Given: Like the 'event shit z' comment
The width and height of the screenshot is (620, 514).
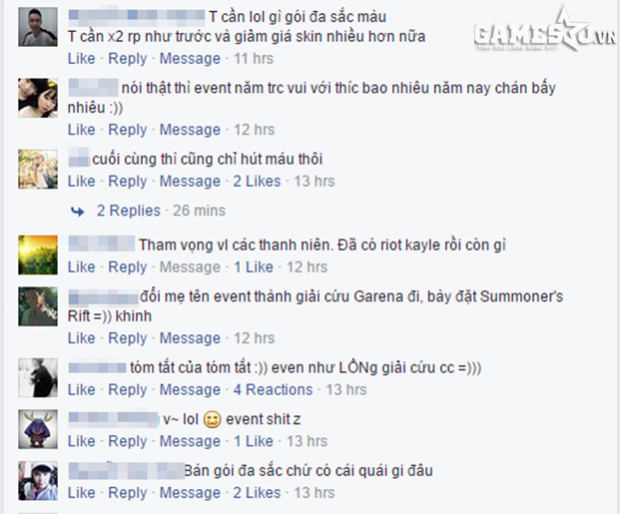Looking at the screenshot, I should [81, 441].
